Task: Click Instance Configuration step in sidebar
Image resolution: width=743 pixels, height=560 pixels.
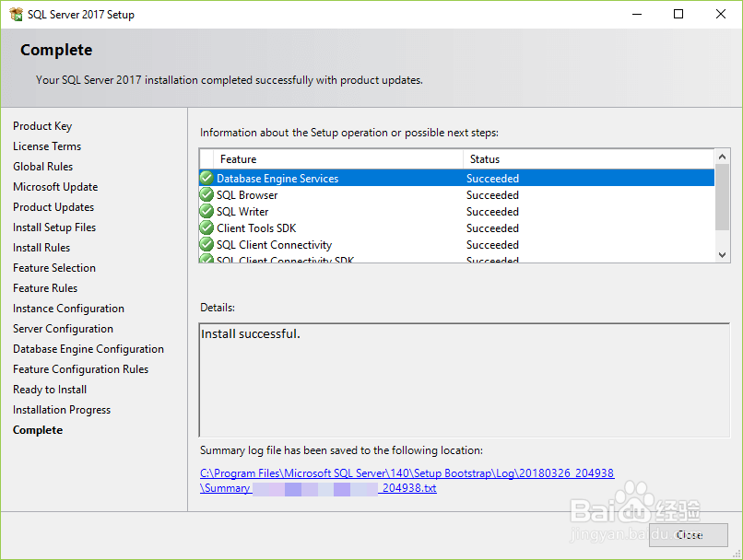Action: tap(68, 309)
